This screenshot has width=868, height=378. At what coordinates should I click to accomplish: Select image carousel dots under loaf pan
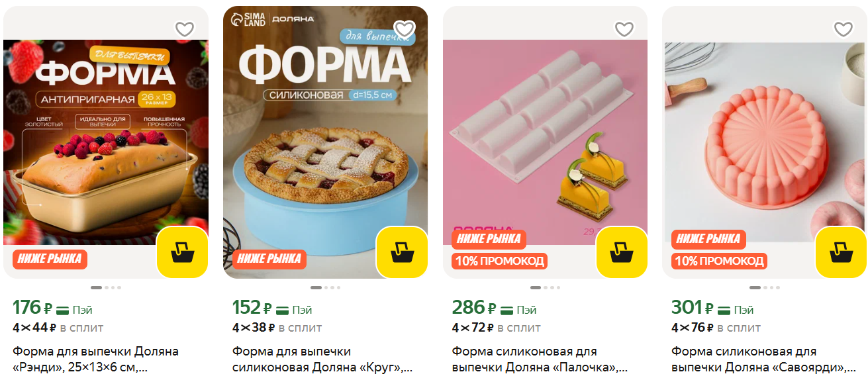click(106, 287)
